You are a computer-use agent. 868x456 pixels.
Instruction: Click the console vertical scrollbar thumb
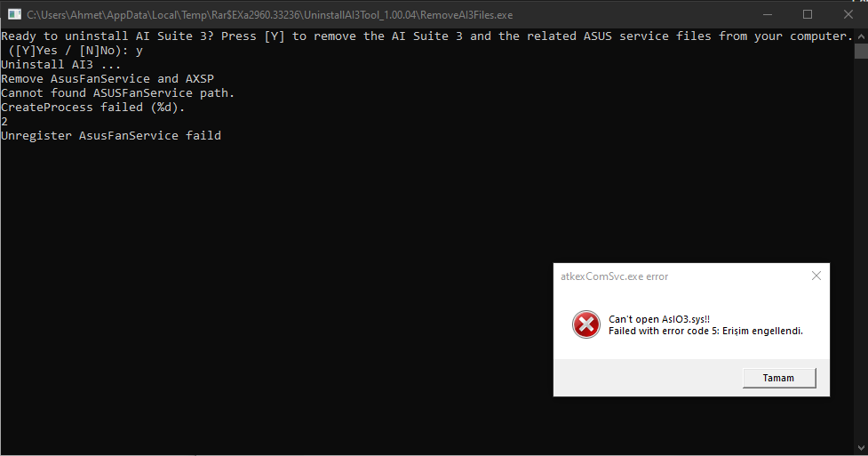point(861,52)
